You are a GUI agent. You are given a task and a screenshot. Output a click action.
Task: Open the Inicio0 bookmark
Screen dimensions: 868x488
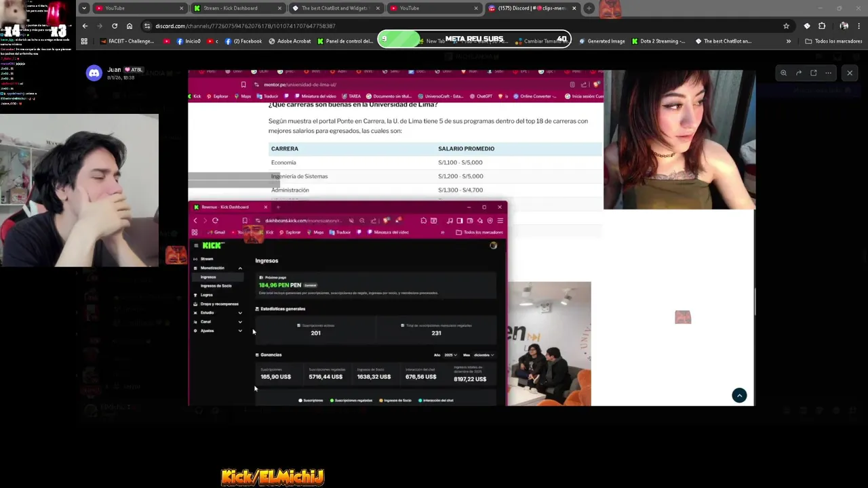click(189, 41)
